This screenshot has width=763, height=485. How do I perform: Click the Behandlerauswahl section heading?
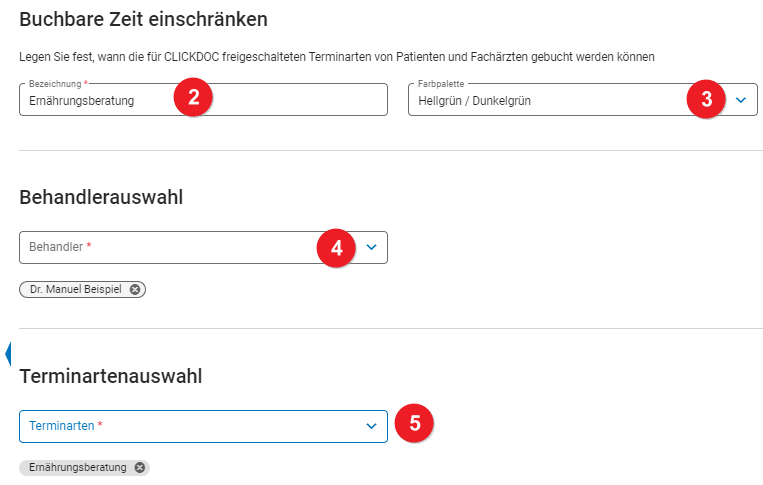click(x=101, y=197)
